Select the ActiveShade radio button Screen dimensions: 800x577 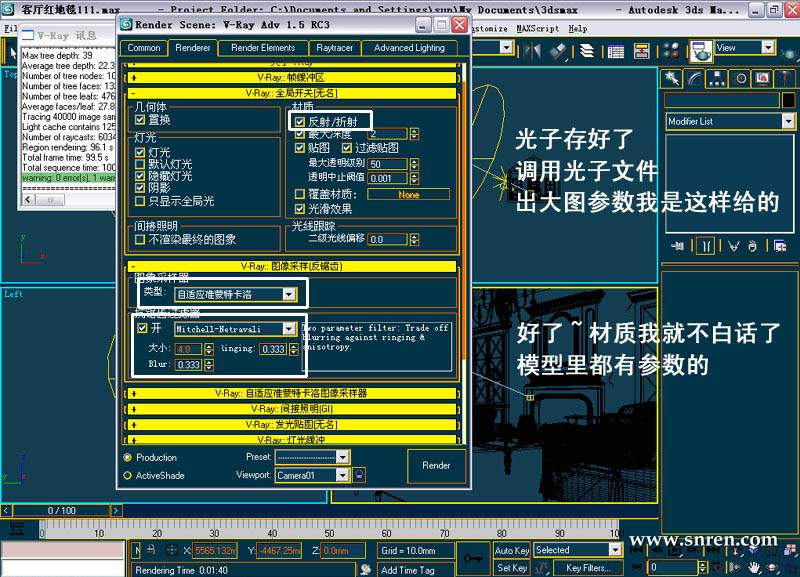[x=128, y=475]
